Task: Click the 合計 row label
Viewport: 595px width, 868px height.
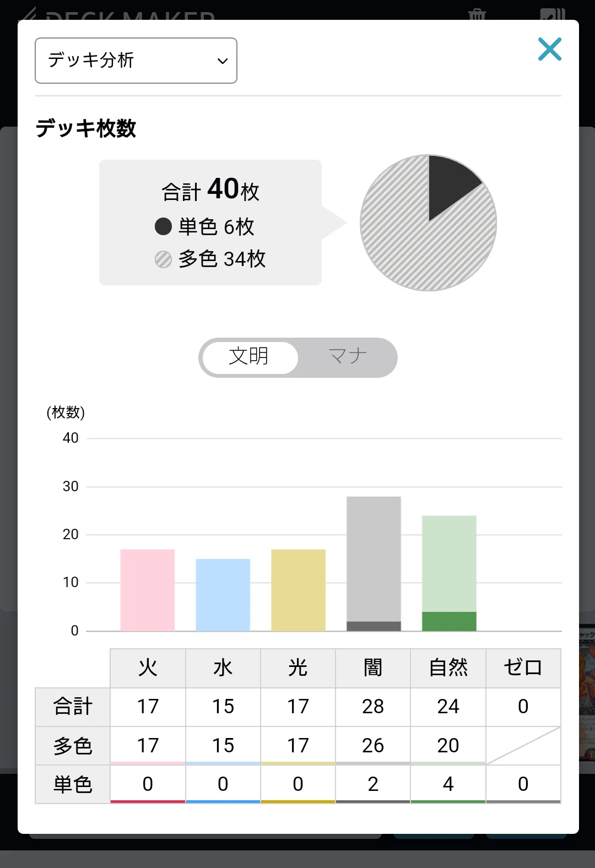Action: click(x=73, y=707)
